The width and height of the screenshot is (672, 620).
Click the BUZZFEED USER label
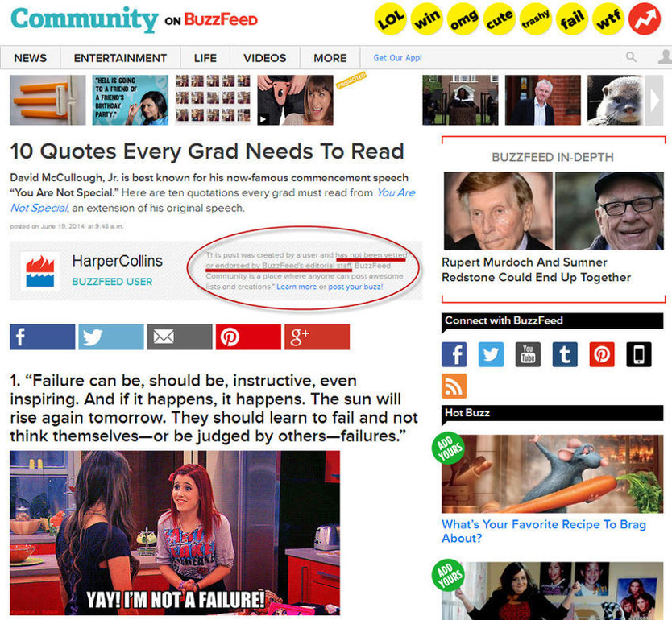point(112,282)
